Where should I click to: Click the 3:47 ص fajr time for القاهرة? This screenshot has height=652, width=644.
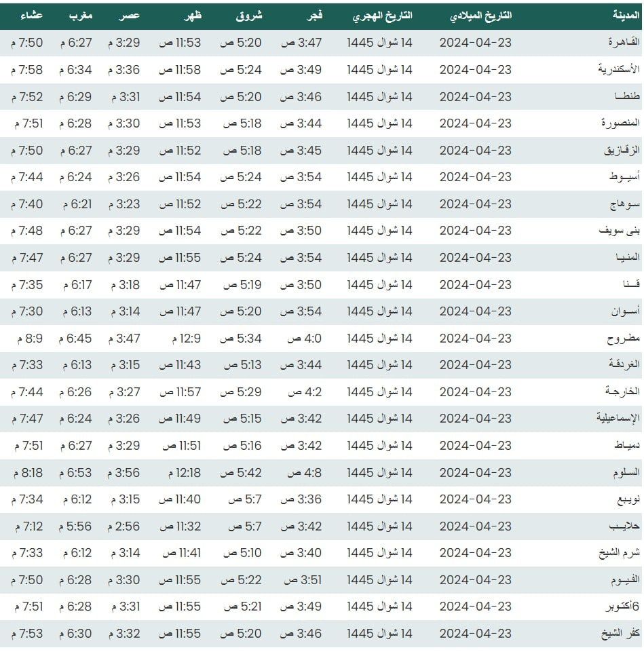click(x=301, y=43)
